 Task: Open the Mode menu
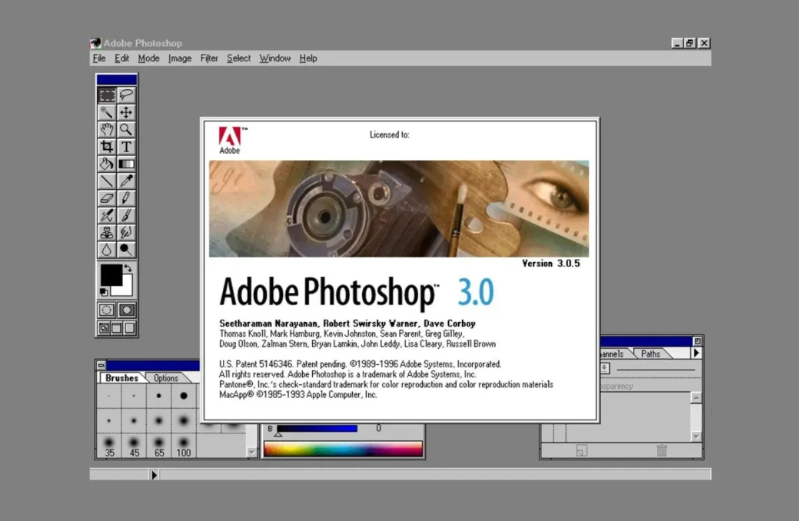(148, 58)
